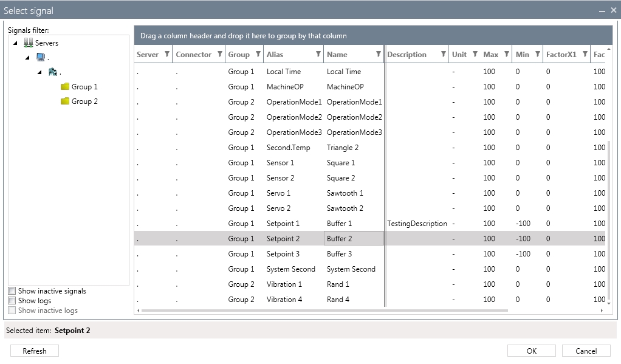Open filter for Unit column
This screenshot has width=621, height=364.
tap(475, 54)
